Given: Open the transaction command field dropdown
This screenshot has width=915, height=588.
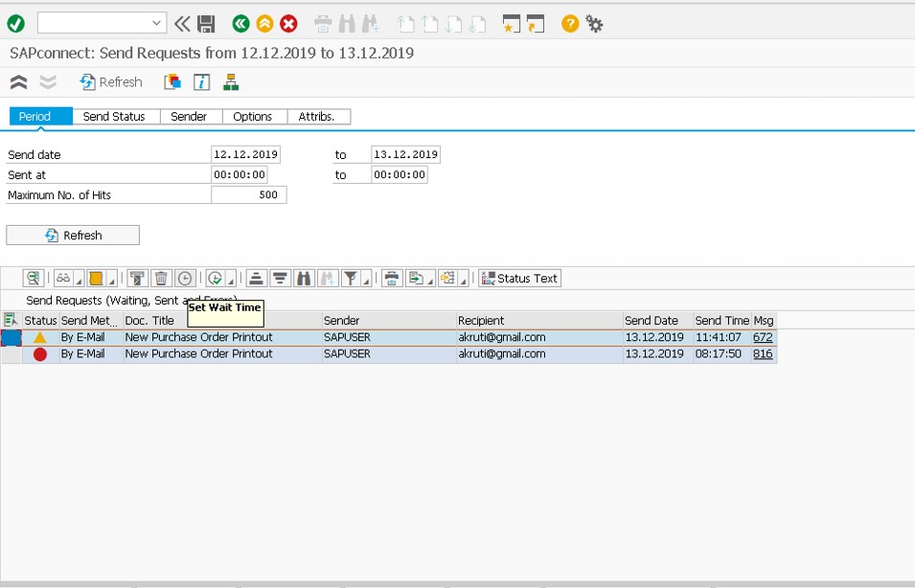Looking at the screenshot, I should pyautogui.click(x=156, y=23).
